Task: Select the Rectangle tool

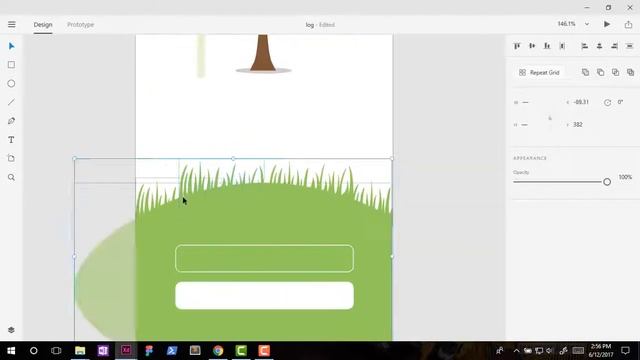Action: tap(11, 65)
